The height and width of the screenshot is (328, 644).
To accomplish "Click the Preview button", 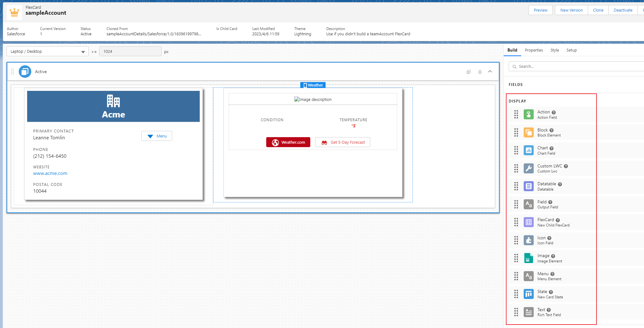I will pos(540,10).
